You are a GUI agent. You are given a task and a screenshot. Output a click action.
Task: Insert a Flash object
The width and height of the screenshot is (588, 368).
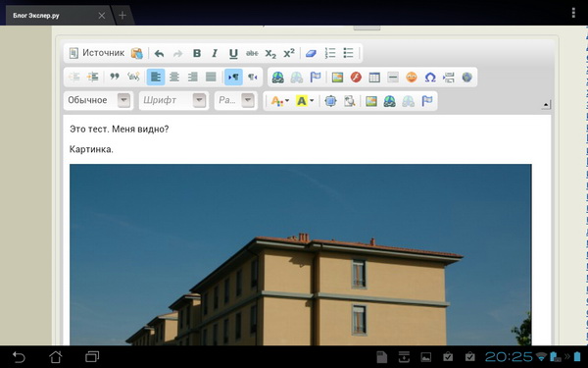coord(356,78)
